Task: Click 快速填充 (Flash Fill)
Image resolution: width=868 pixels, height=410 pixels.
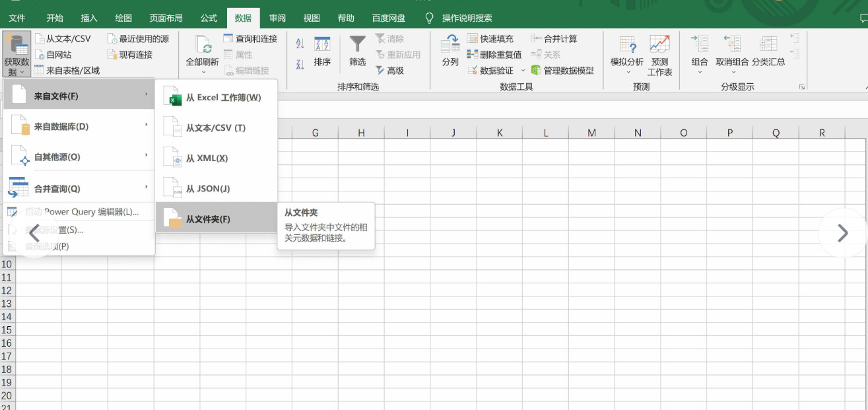Action: [x=490, y=39]
